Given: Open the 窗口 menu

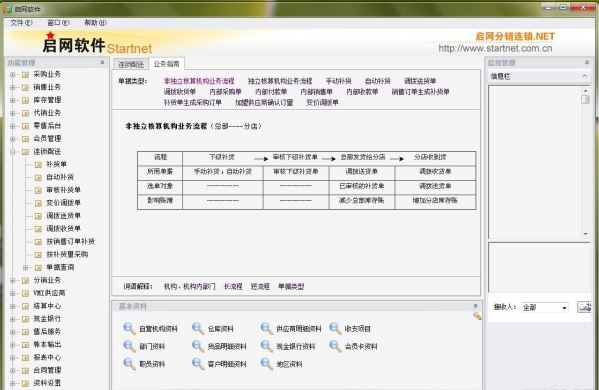Looking at the screenshot, I should (x=58, y=23).
